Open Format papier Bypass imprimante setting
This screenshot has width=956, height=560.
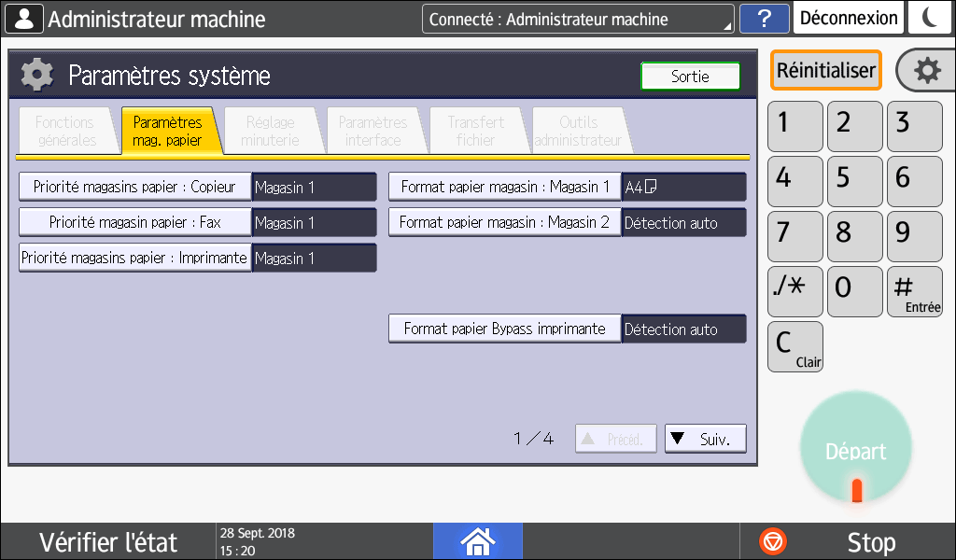pyautogui.click(x=505, y=329)
